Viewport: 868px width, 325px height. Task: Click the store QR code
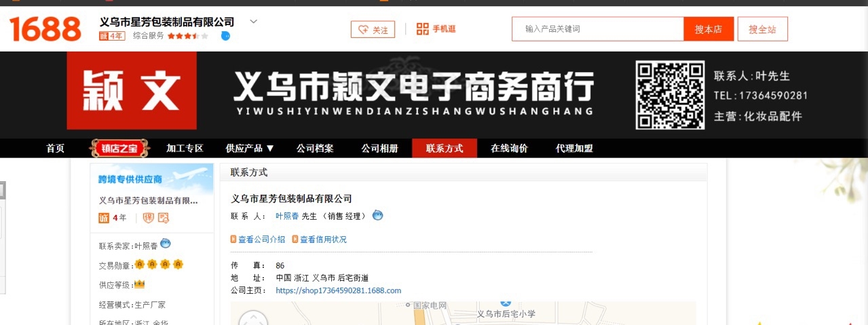click(670, 95)
